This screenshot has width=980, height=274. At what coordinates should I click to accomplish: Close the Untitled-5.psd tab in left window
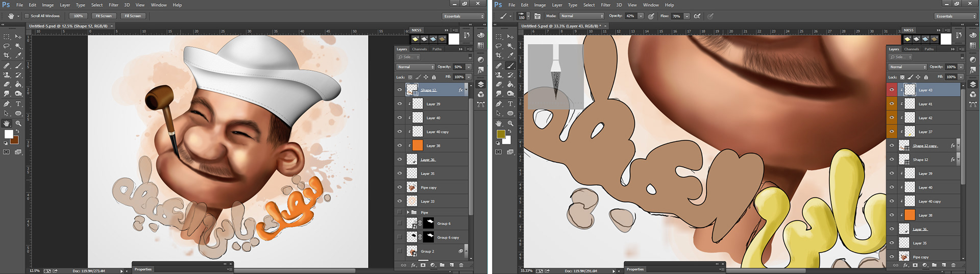112,26
